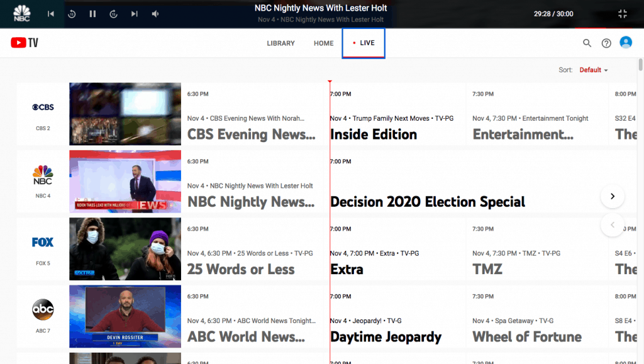Open the Sort Default dropdown
This screenshot has height=364, width=644.
(x=594, y=70)
